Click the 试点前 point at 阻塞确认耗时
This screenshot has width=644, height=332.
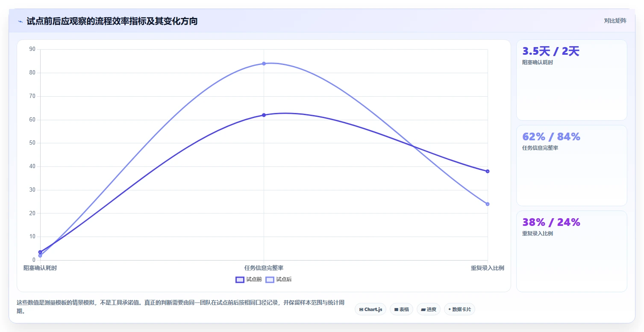click(40, 252)
